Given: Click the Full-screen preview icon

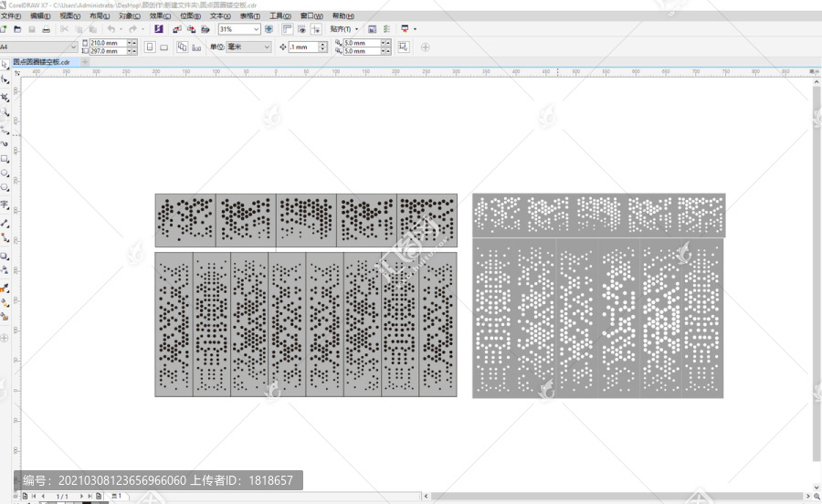Looking at the screenshot, I should pos(269,29).
